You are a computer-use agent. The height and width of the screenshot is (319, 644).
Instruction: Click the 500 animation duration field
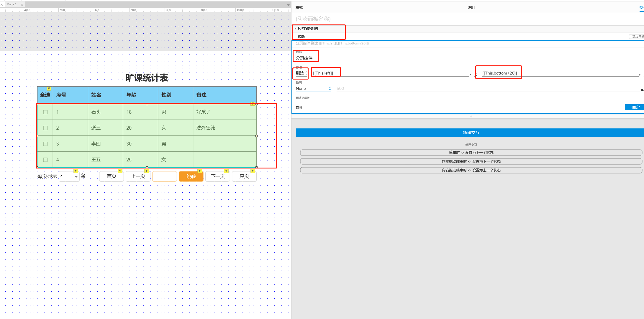click(488, 88)
